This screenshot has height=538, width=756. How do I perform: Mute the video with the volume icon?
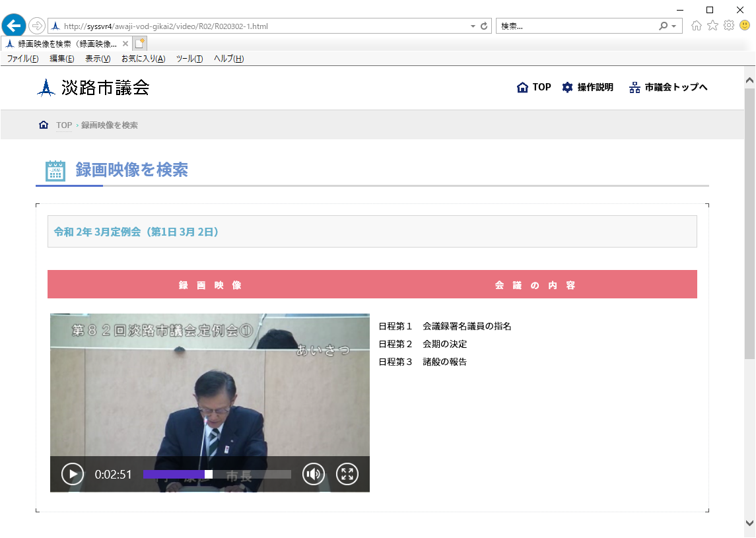[314, 475]
